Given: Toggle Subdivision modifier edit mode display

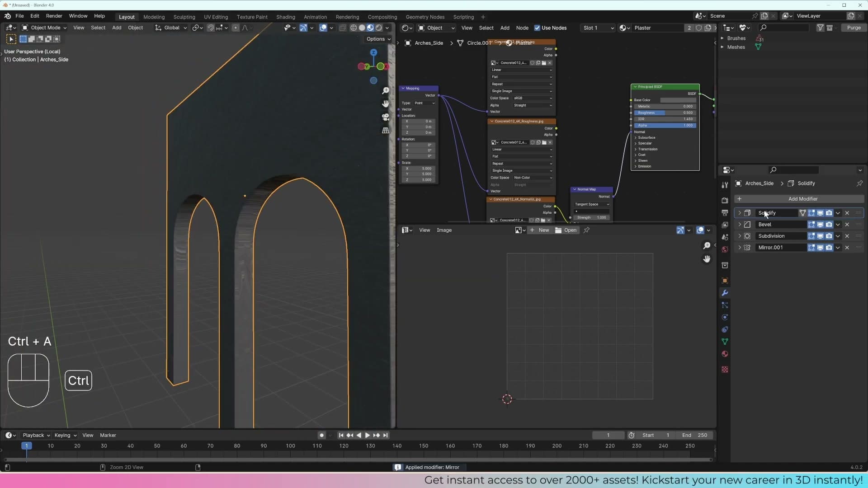Looking at the screenshot, I should [x=811, y=236].
